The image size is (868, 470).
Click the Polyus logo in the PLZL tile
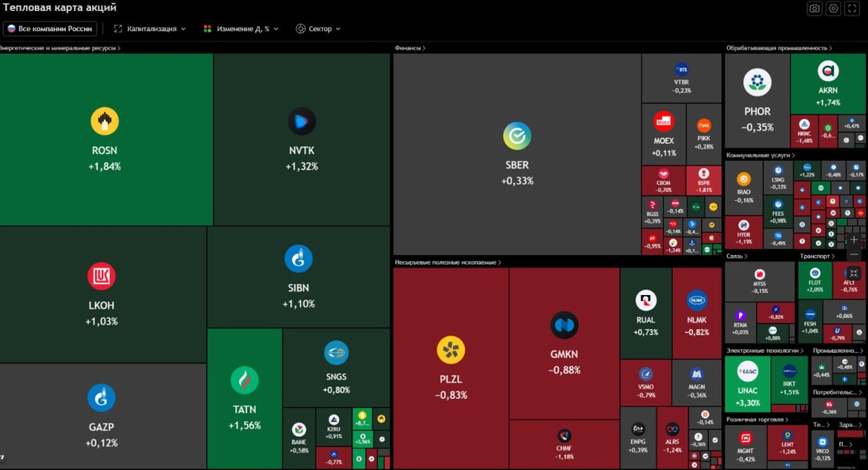click(x=451, y=350)
